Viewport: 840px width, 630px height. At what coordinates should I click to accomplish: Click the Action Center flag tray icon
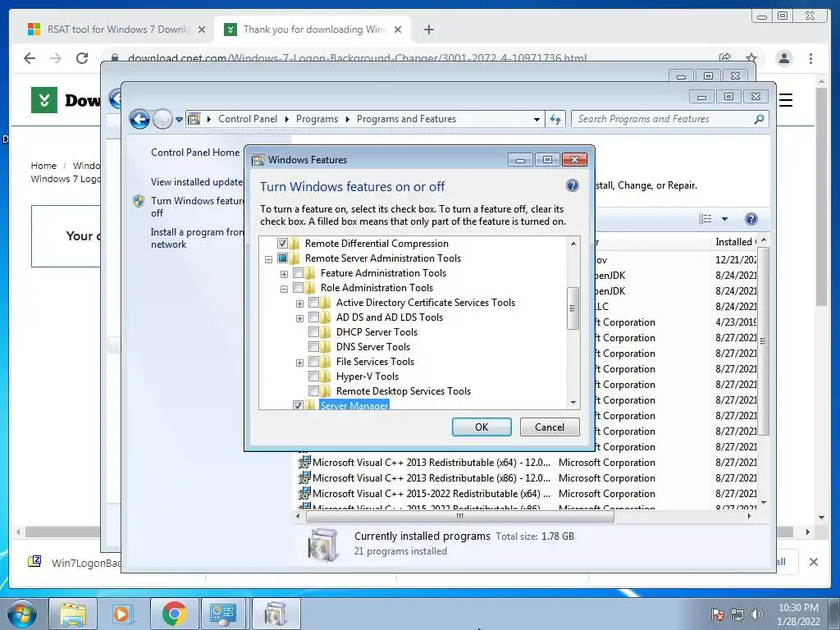point(718,614)
